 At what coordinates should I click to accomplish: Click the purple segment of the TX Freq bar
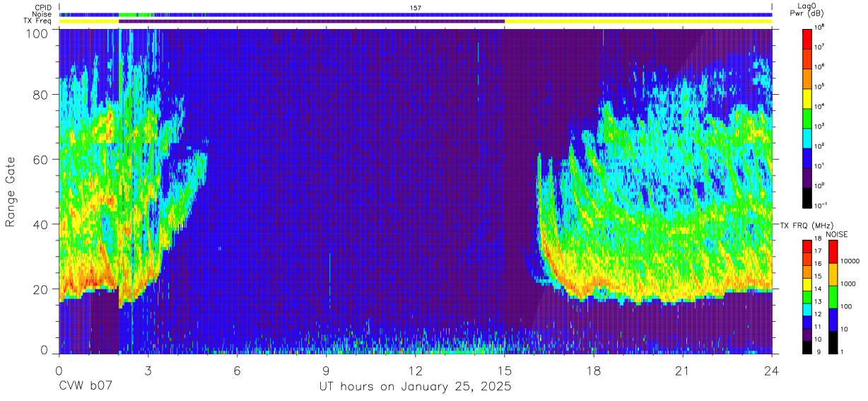(x=312, y=21)
